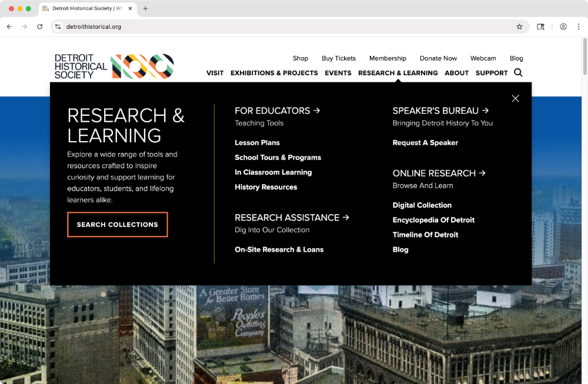Click the Search Collections button
This screenshot has width=588, height=384.
pos(118,225)
